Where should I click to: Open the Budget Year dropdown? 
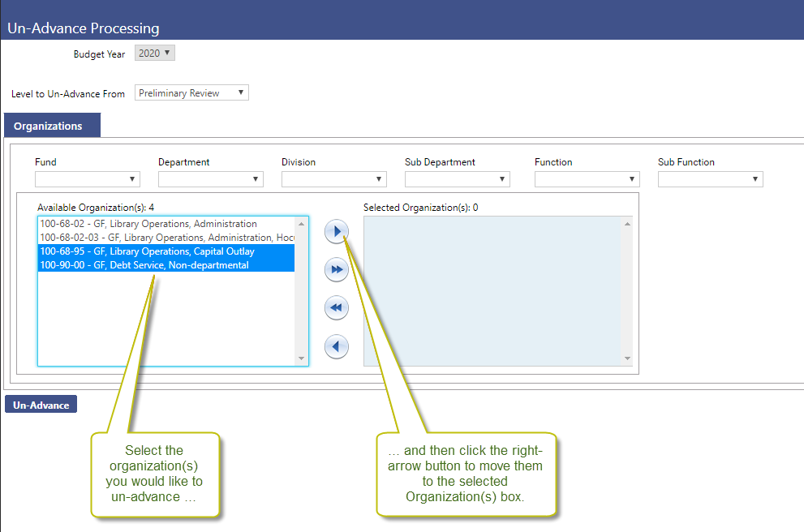(154, 54)
